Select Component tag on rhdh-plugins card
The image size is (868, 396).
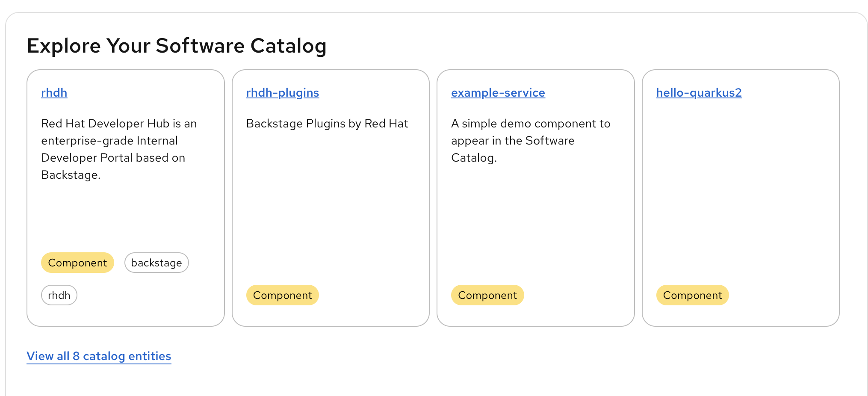(282, 295)
